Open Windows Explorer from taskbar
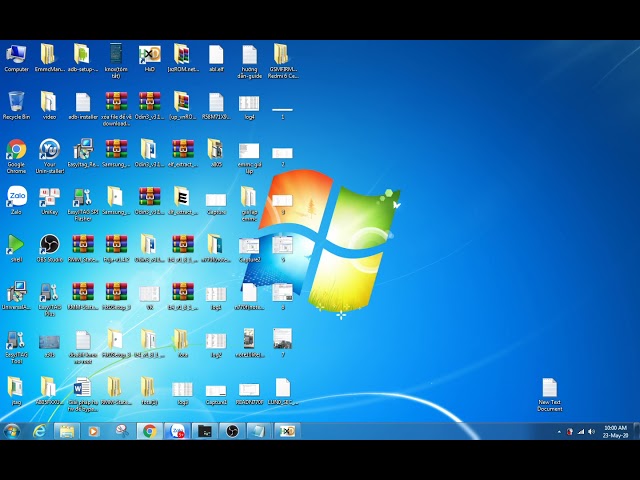This screenshot has height=480, width=640. [x=67, y=431]
